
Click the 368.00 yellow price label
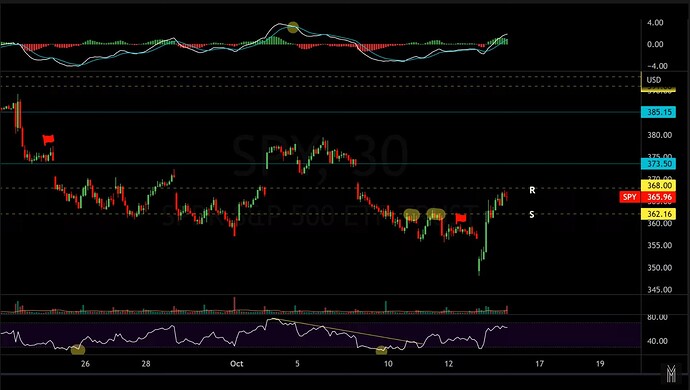click(659, 185)
